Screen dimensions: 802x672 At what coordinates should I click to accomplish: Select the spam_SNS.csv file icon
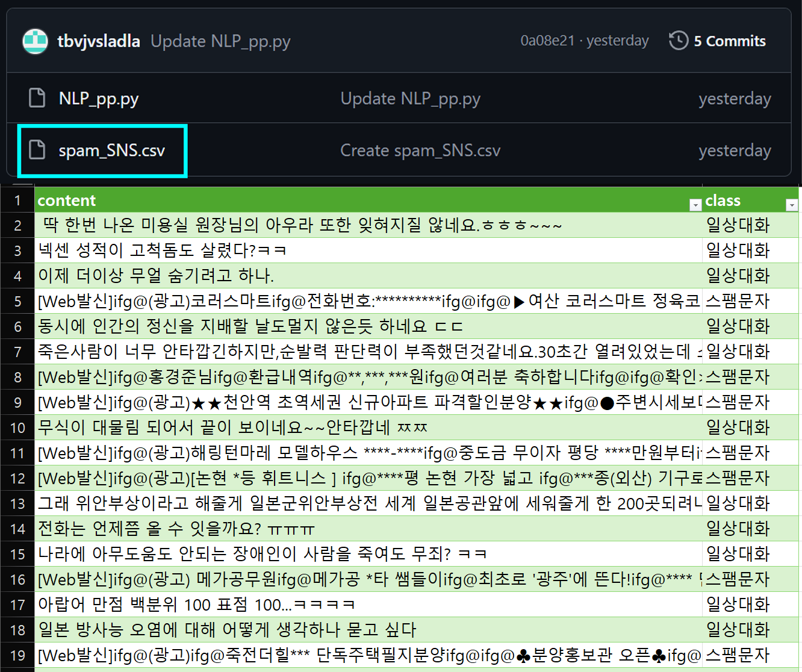37,150
